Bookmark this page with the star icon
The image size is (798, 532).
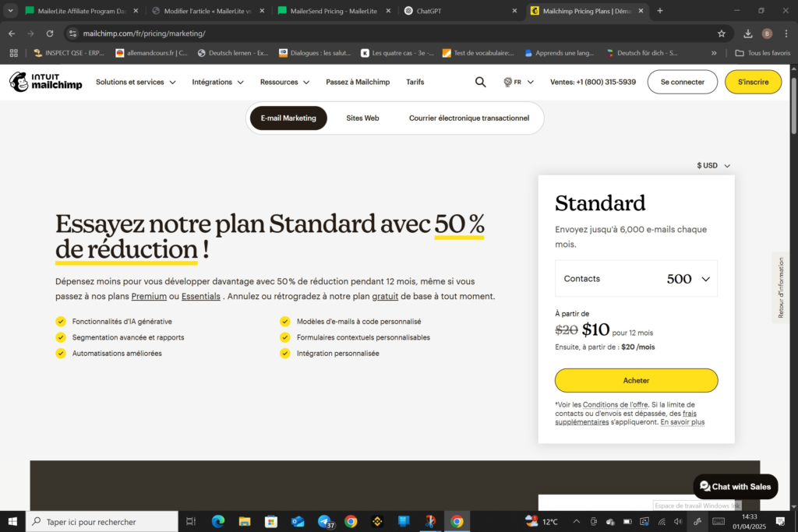721,33
